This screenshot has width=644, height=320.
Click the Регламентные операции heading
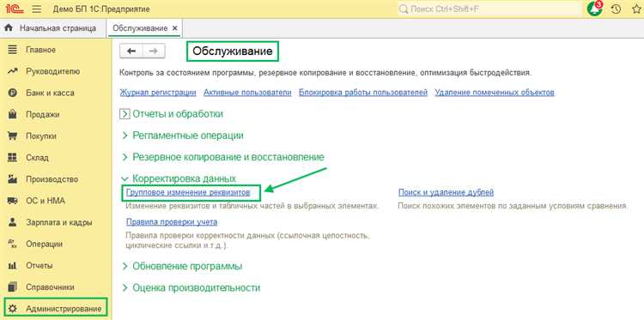(188, 136)
